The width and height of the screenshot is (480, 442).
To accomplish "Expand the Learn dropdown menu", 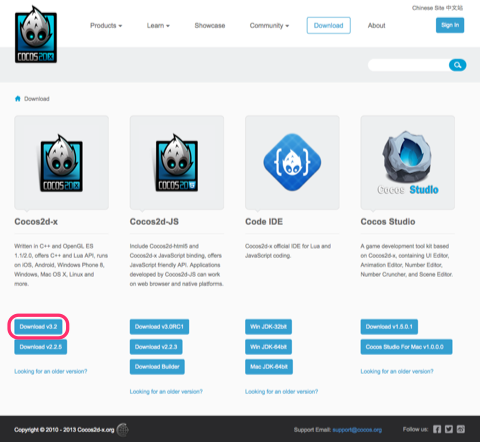I will (x=158, y=26).
